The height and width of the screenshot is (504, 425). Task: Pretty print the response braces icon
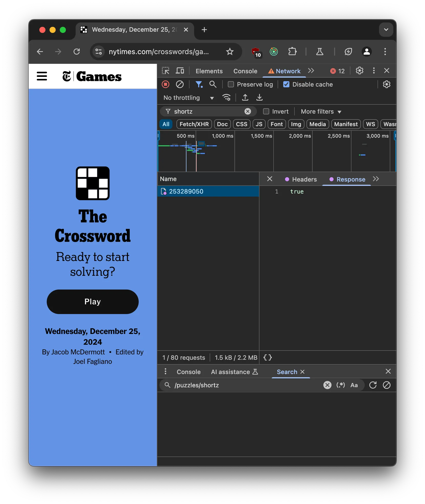267,357
